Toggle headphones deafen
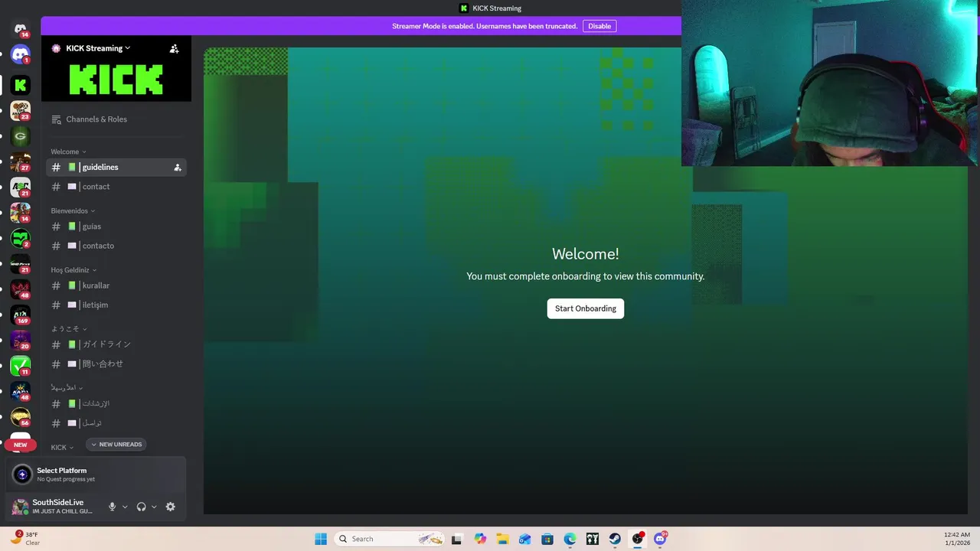The image size is (980, 551). click(x=141, y=507)
